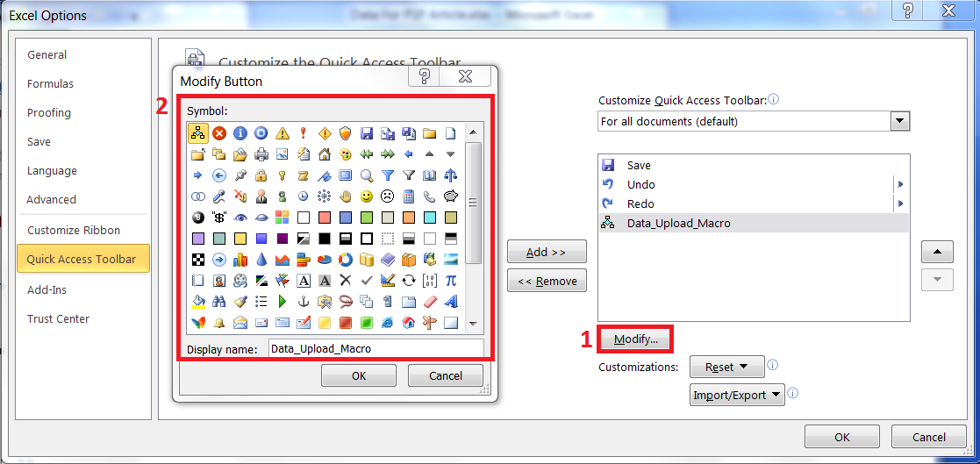This screenshot has height=464, width=980.
Task: Pick the orange security shield symbol
Action: tap(346, 133)
